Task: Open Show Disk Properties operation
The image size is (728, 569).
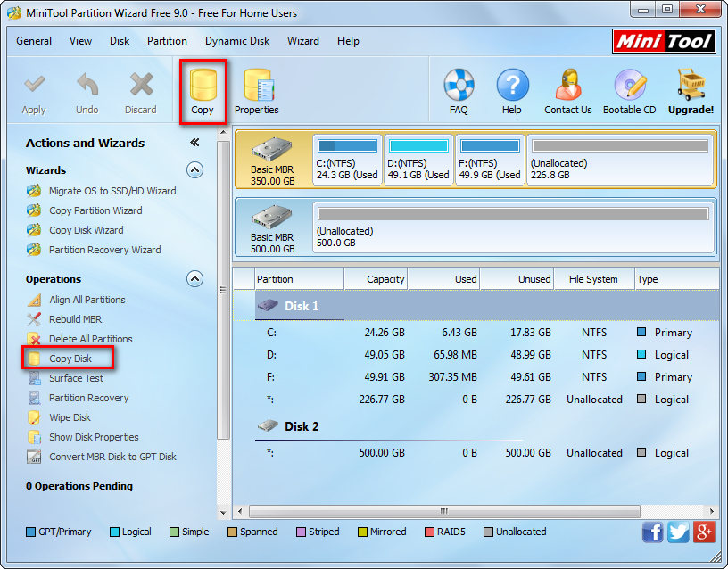Action: coord(94,437)
